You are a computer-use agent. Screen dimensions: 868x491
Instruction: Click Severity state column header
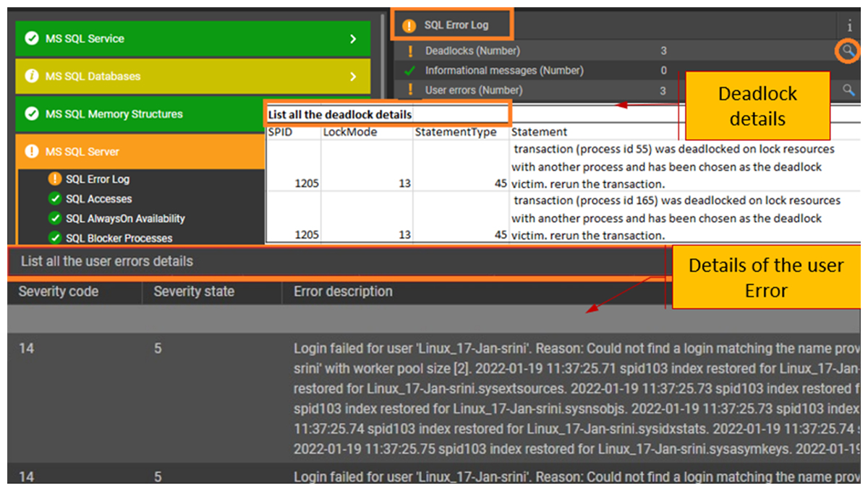pyautogui.click(x=194, y=292)
